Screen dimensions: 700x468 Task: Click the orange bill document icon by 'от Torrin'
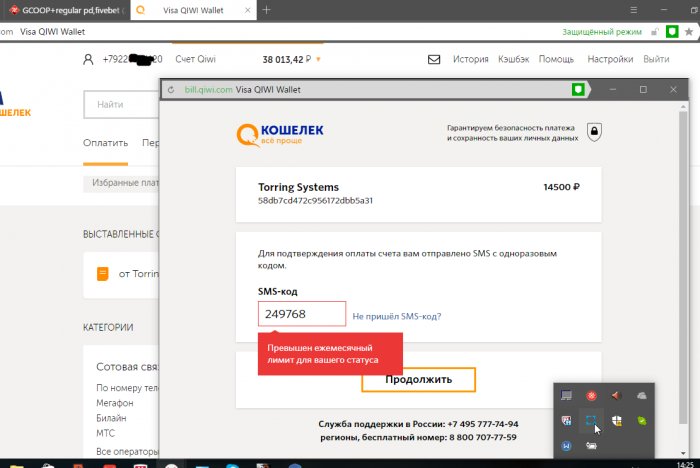click(103, 274)
